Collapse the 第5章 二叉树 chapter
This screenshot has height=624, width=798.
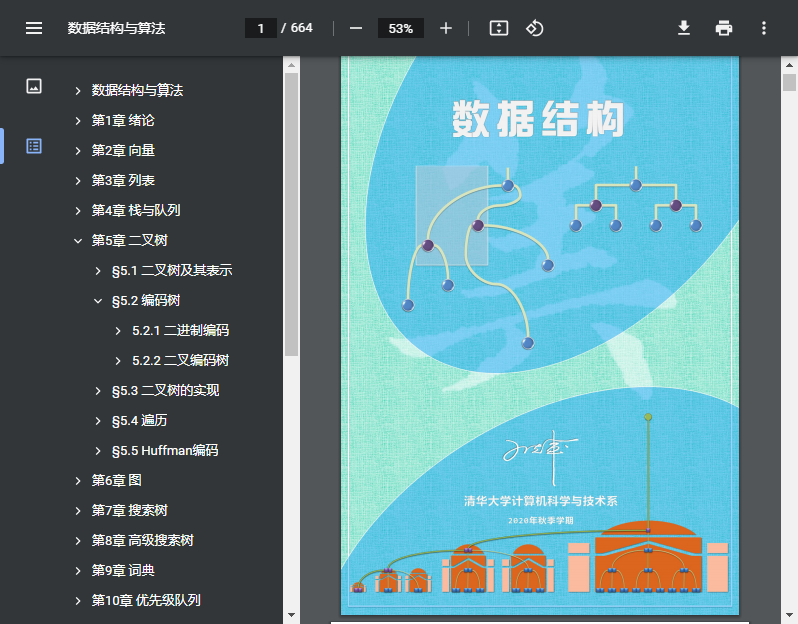click(x=78, y=240)
